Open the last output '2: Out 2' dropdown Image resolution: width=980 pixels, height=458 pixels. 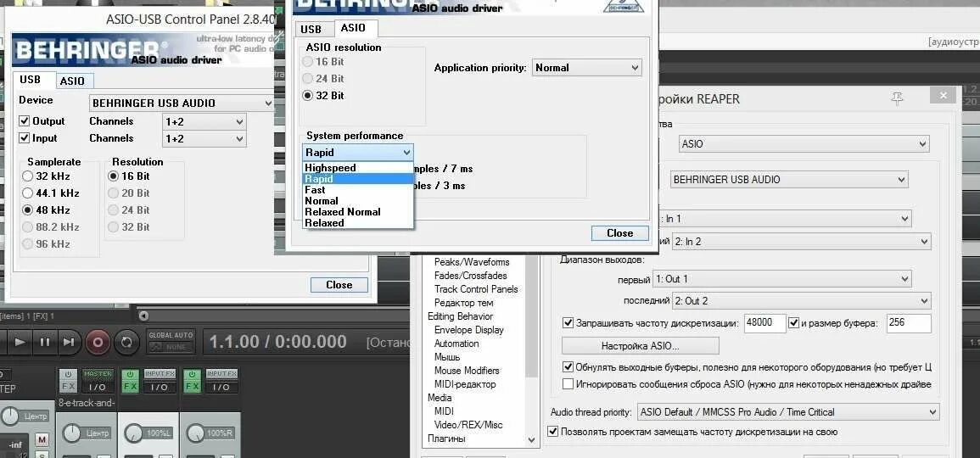(x=801, y=300)
